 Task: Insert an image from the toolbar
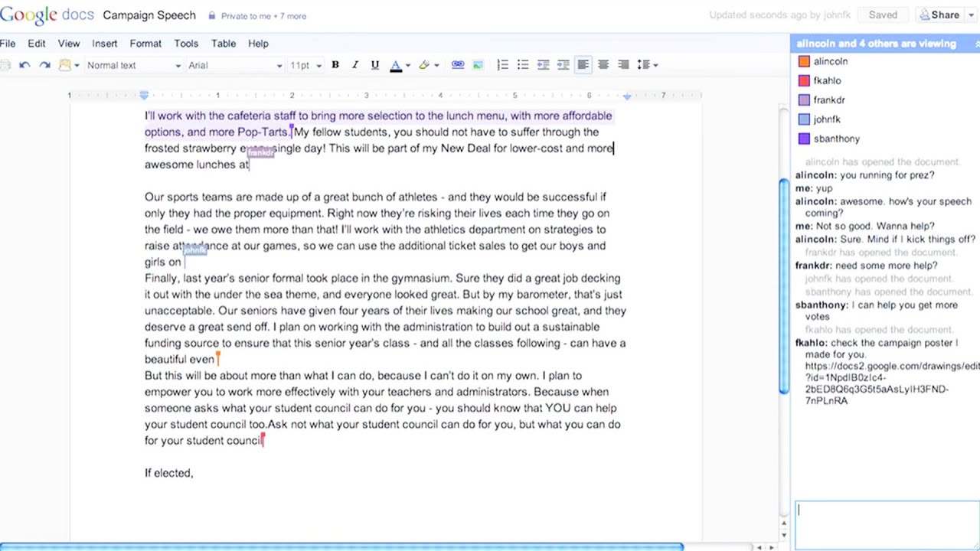(x=478, y=65)
